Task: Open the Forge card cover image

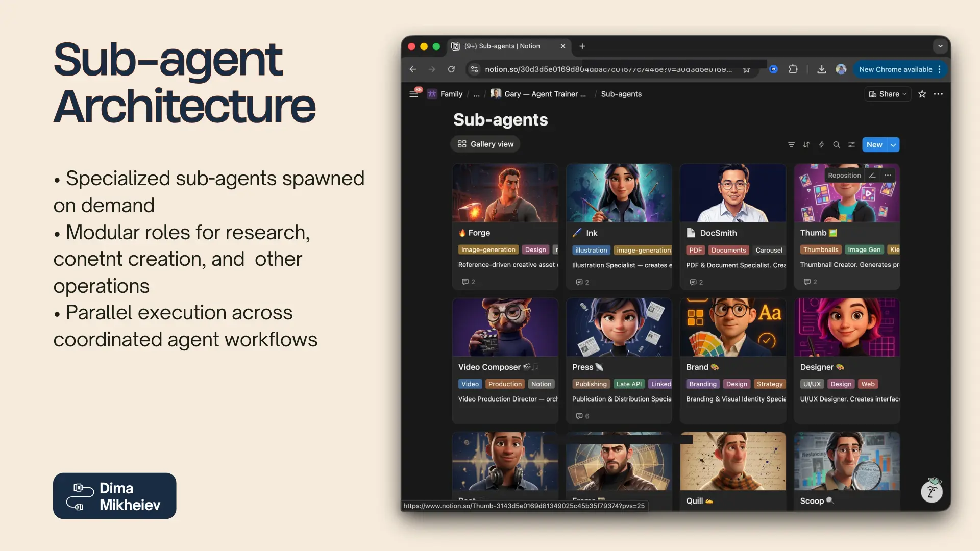Action: tap(505, 193)
